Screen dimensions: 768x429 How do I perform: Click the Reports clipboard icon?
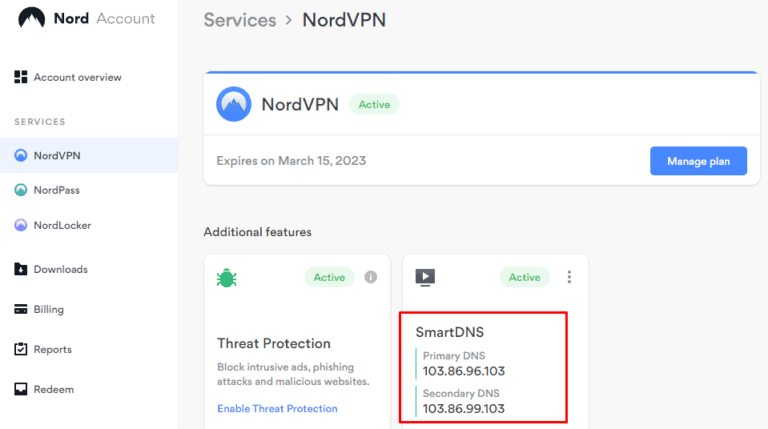pos(20,350)
